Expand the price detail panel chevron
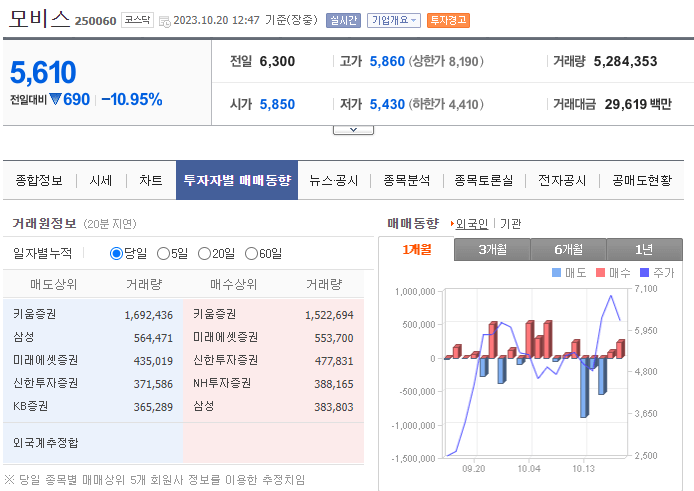694x491 pixels. pyautogui.click(x=353, y=130)
